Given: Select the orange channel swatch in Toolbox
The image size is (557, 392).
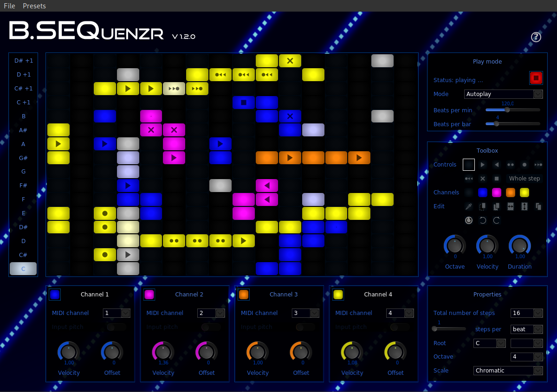Looking at the screenshot, I should pyautogui.click(x=511, y=193).
